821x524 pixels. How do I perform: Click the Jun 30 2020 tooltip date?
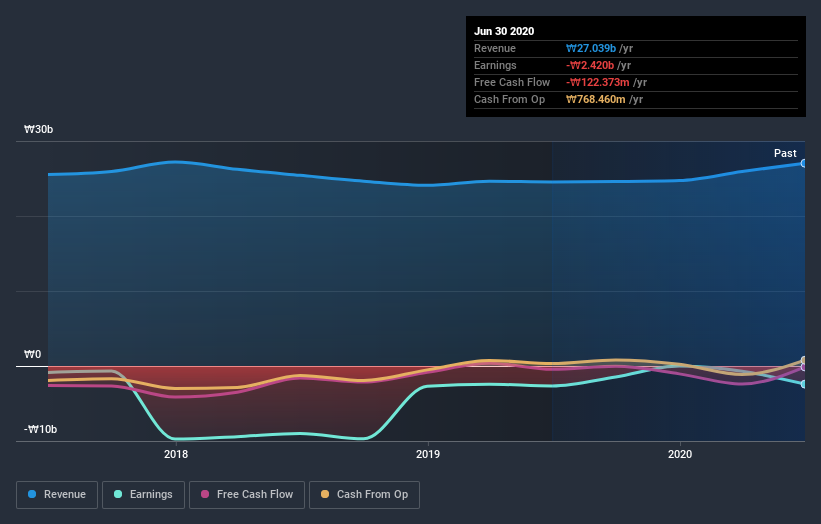pyautogui.click(x=504, y=31)
